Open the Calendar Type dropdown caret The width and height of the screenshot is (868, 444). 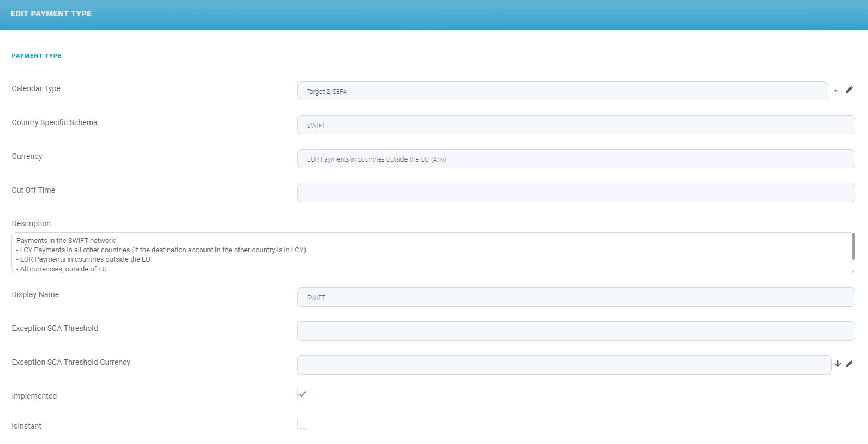pyautogui.click(x=836, y=91)
